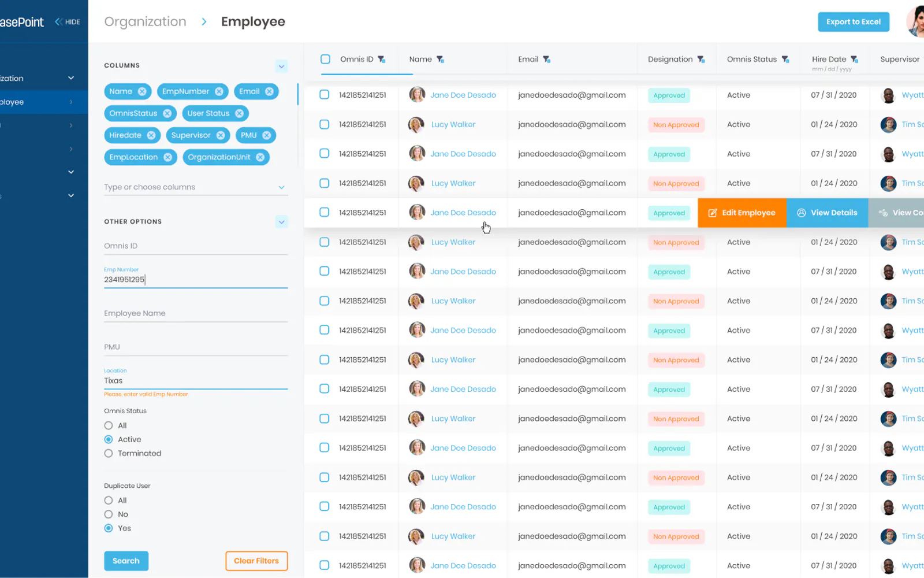Select Omnis Status Active radio button

pos(109,439)
